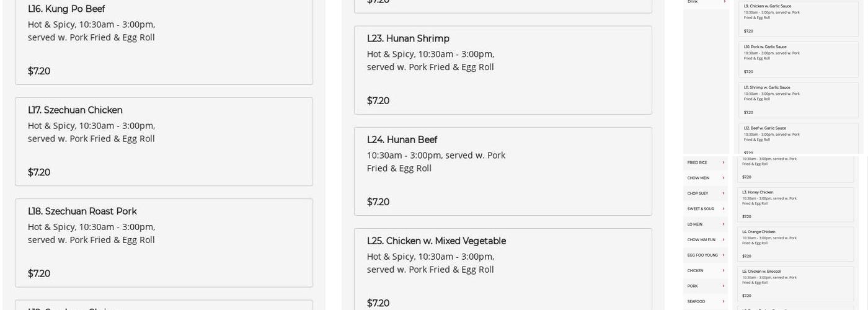The width and height of the screenshot is (868, 310).
Task: Click the red arrow next to CHOP SUEY
Action: [724, 193]
